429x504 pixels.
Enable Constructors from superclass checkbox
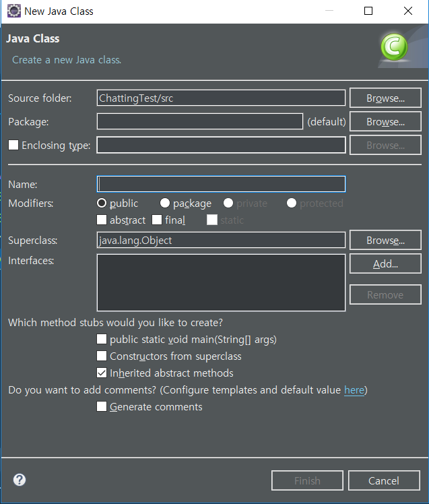pyautogui.click(x=102, y=356)
